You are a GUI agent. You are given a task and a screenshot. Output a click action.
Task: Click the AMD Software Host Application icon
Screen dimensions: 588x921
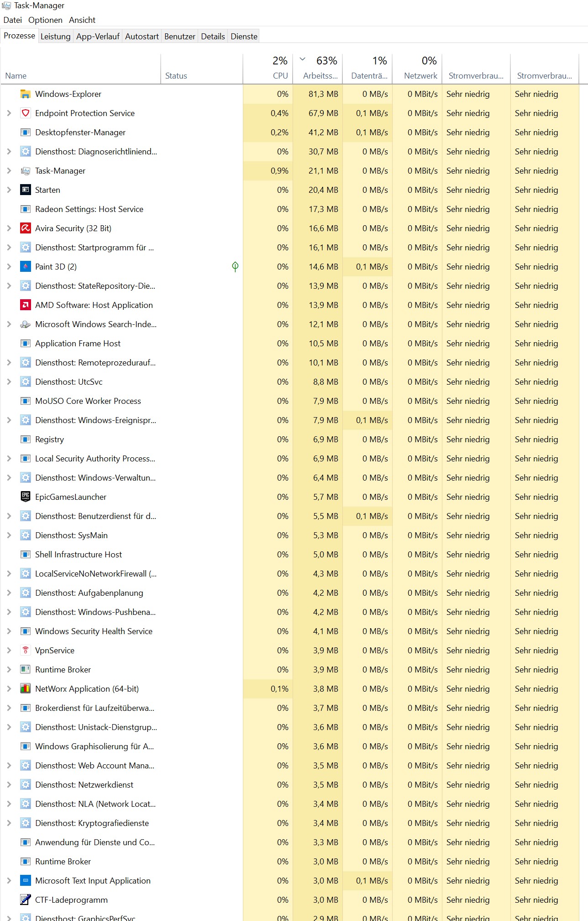pos(26,305)
